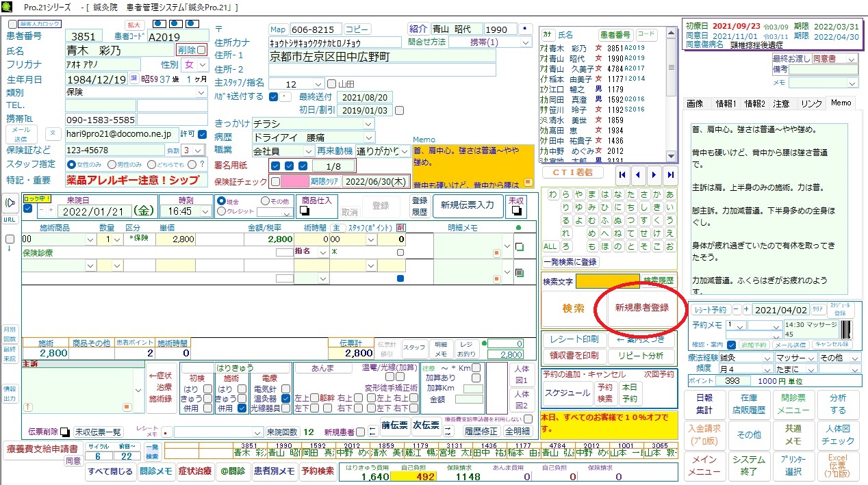The height and width of the screenshot is (485, 868).
Task: Click the 伝票削除 stacked-squares icon
Action: [65, 432]
